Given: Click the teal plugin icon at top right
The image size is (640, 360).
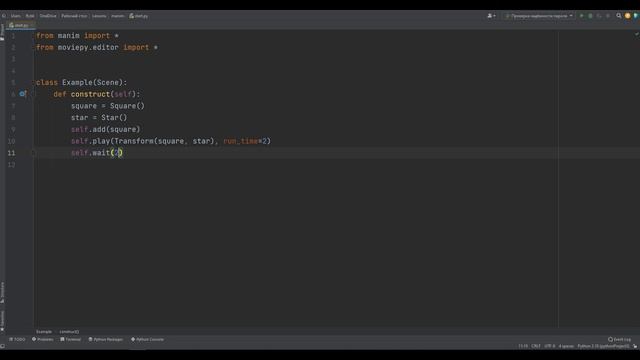Looking at the screenshot, I should click(636, 16).
